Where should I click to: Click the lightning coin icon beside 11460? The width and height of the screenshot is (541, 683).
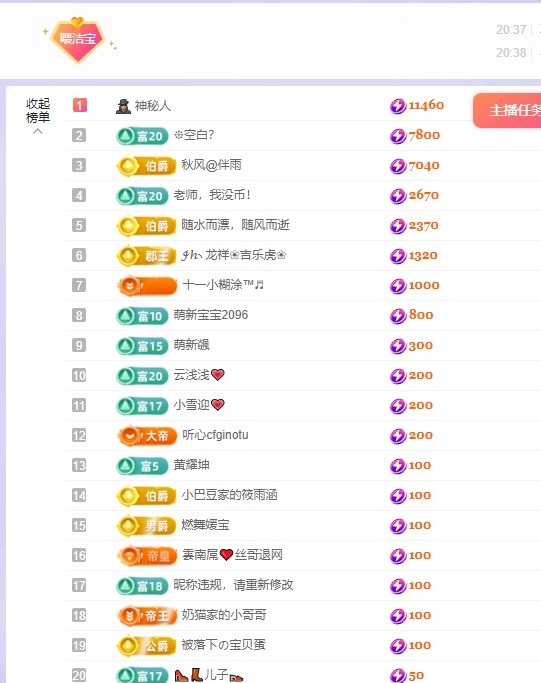398,106
